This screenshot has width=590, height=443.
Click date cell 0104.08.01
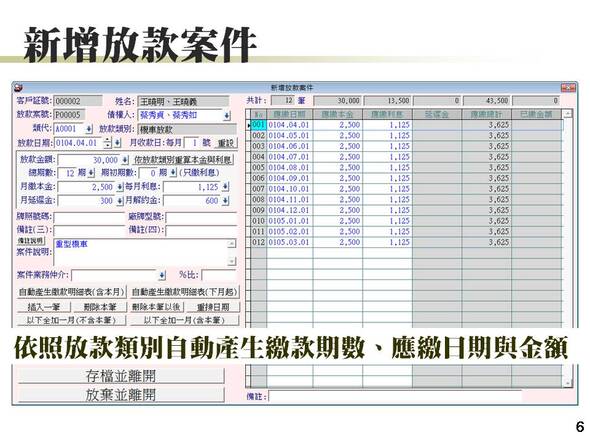tap(289, 167)
